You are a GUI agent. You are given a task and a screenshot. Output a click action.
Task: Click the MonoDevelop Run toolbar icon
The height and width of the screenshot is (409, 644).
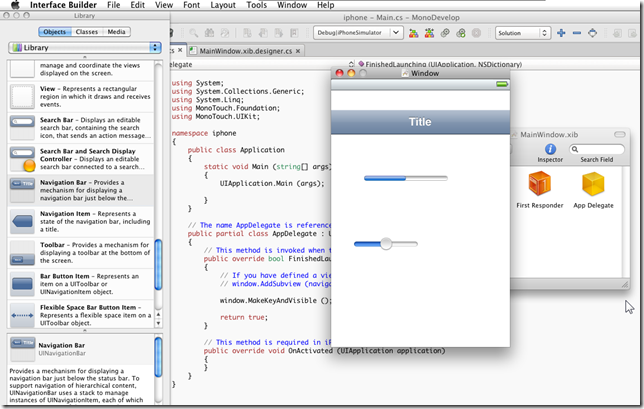[460, 33]
